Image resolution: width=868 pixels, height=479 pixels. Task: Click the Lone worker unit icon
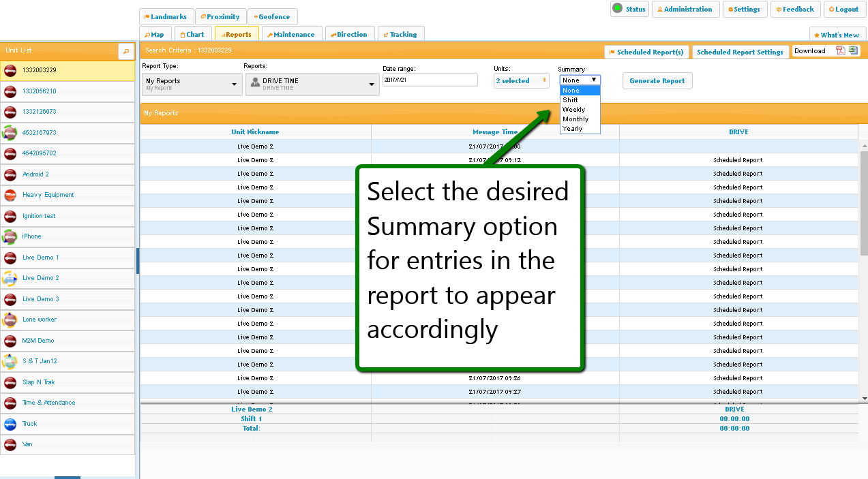pos(10,320)
